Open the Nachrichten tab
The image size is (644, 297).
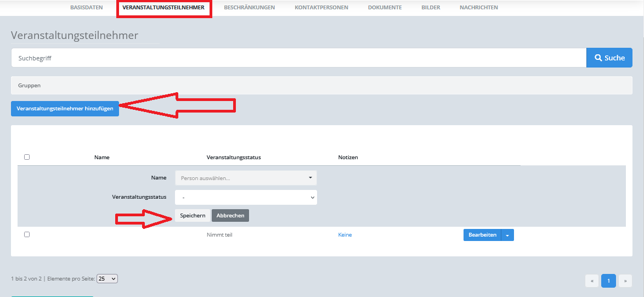coord(479,7)
